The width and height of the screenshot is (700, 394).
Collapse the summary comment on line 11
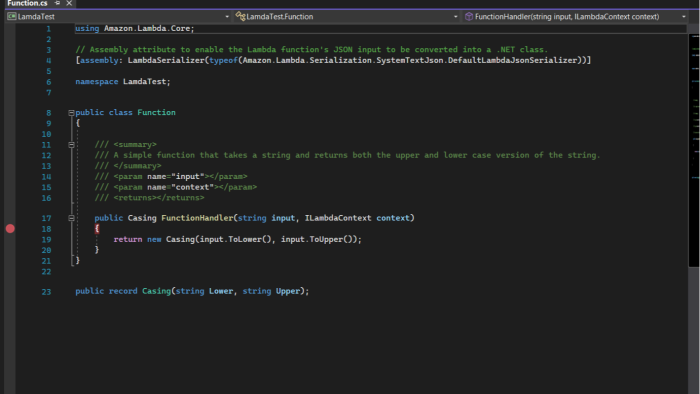[71, 145]
